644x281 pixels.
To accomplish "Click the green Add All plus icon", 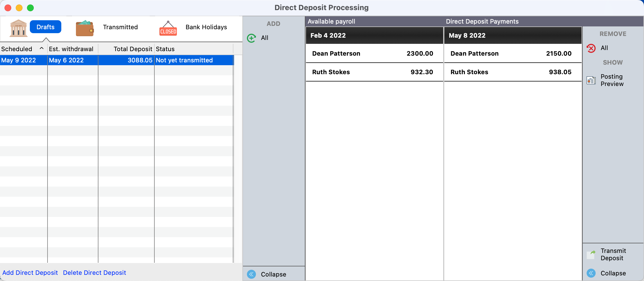I will (x=251, y=38).
